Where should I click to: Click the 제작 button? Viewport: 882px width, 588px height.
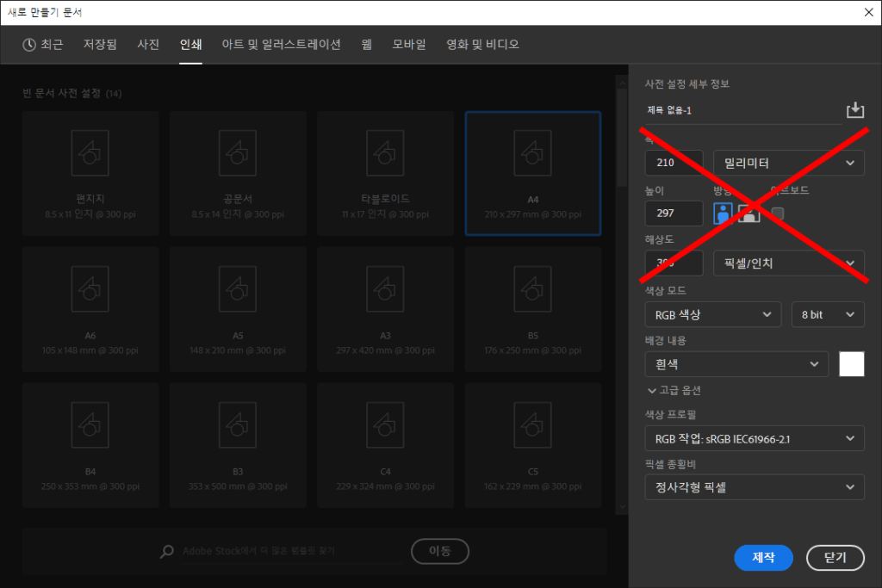pyautogui.click(x=763, y=557)
